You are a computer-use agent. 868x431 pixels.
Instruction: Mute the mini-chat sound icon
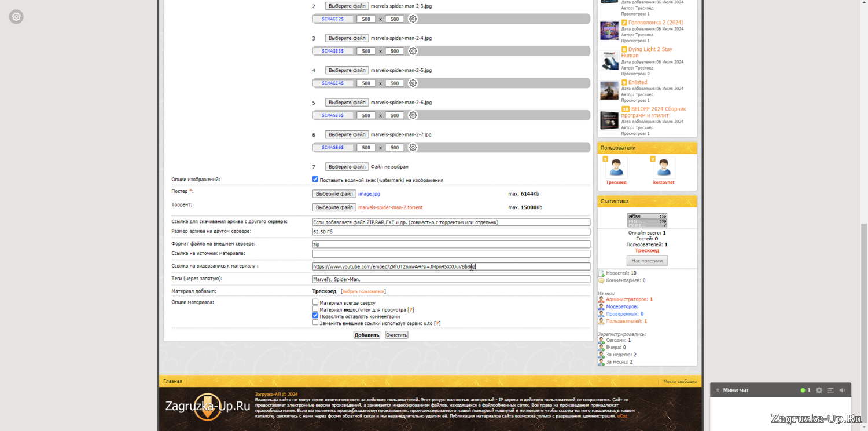[842, 390]
